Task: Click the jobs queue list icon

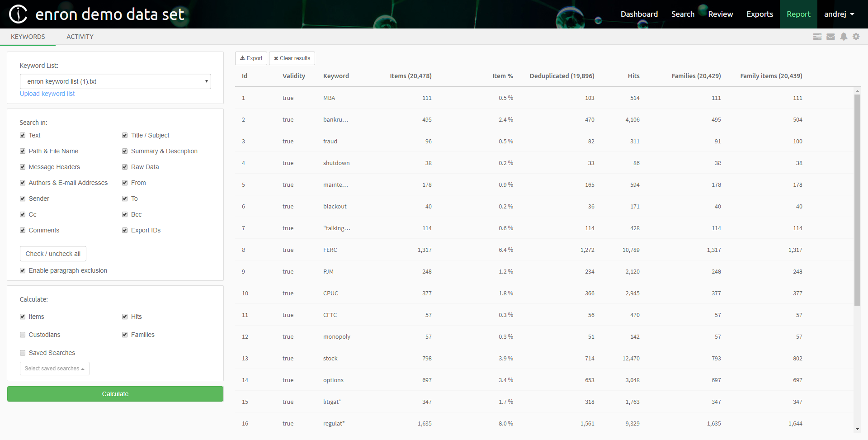Action: coord(817,37)
